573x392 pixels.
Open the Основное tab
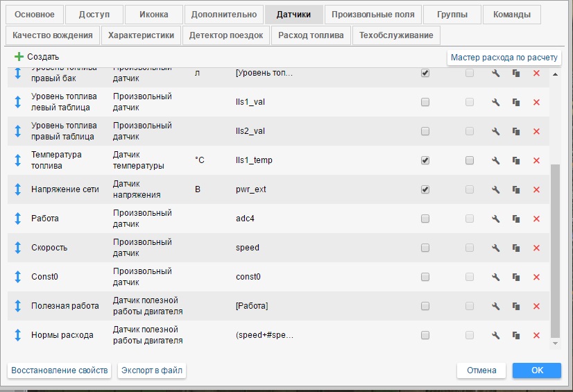[x=35, y=15]
